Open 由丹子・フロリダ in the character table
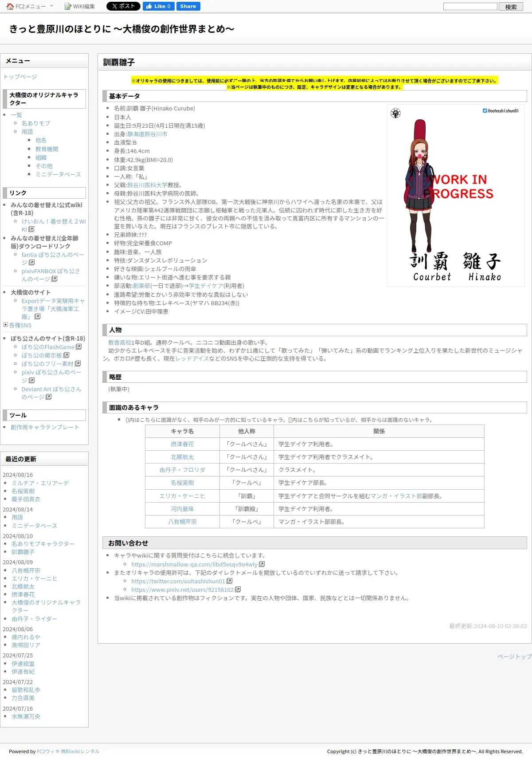 click(x=182, y=470)
